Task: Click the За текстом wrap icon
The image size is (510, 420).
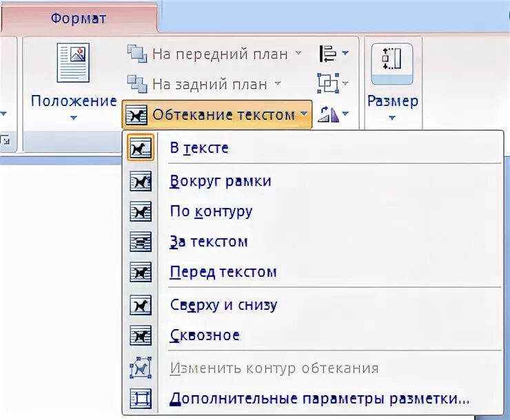Action: (141, 242)
